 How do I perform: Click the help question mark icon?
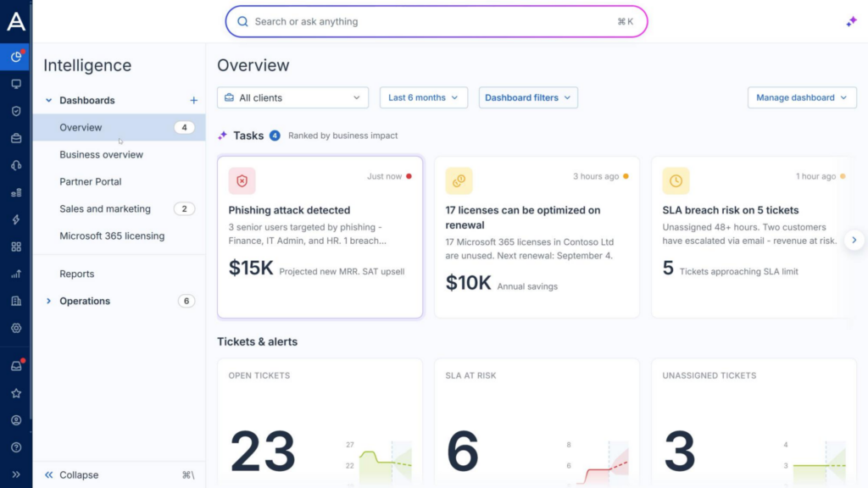[x=16, y=447]
